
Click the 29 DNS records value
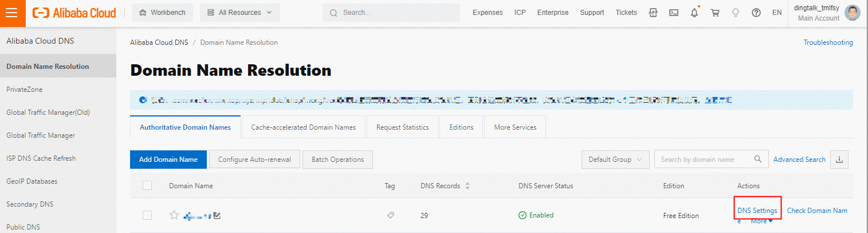click(425, 216)
